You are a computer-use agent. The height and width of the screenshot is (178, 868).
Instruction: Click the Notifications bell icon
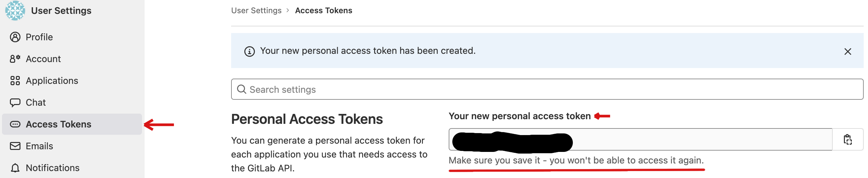click(x=15, y=168)
